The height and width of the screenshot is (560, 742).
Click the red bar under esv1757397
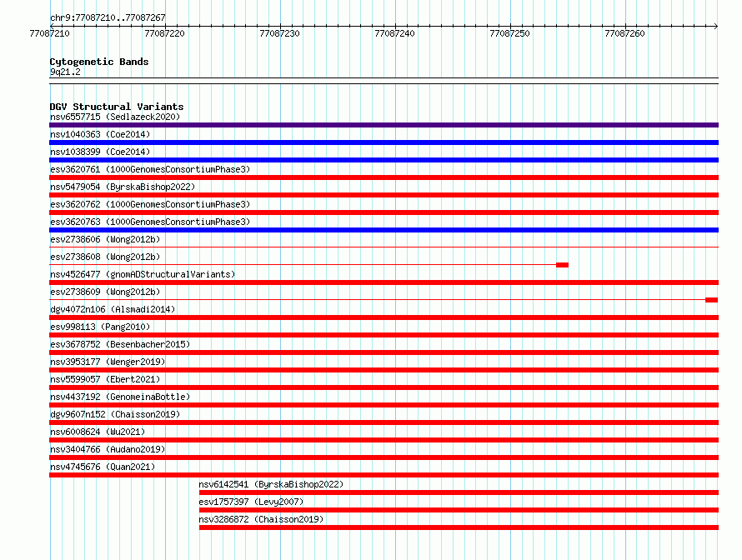[x=459, y=510]
